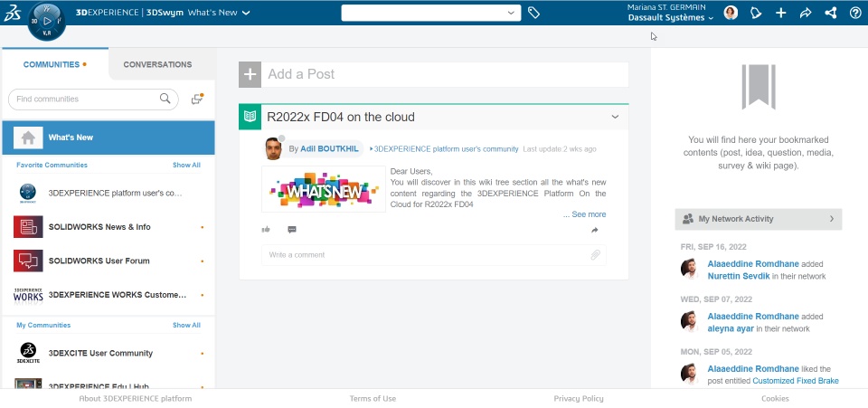Open Adil BOUTKHIL author link
Viewport: 868px width, 408px height.
(328, 149)
